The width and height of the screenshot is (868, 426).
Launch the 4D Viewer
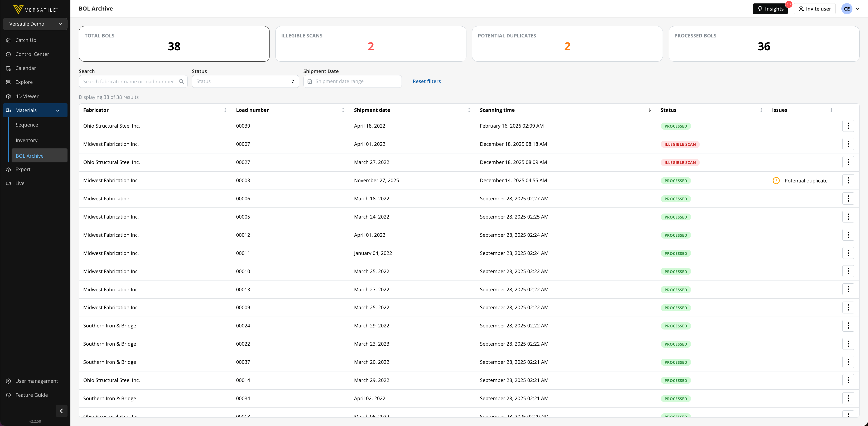coord(35,96)
